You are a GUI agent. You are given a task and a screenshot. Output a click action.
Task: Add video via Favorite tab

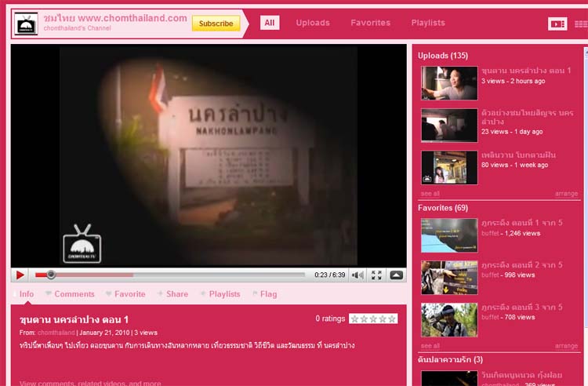129,293
